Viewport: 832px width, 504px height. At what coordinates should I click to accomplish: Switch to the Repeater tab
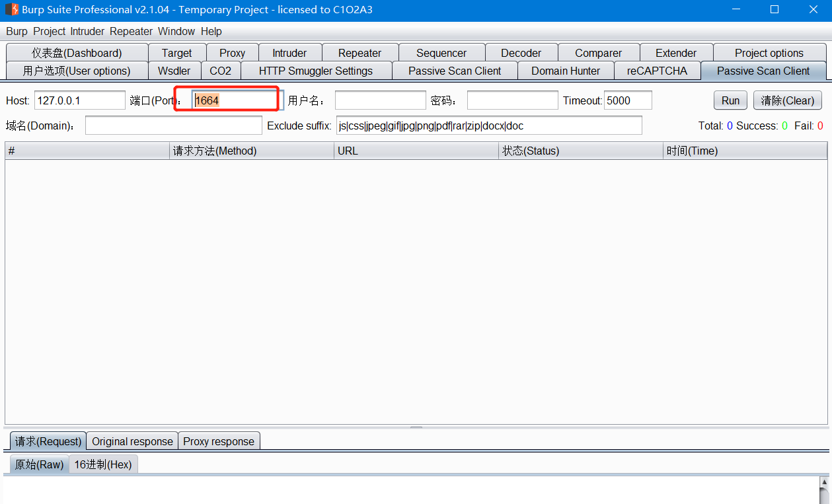[x=359, y=53]
